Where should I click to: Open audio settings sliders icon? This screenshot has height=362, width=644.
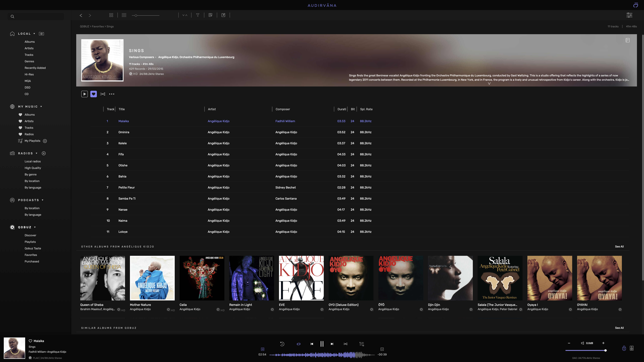[629, 15]
